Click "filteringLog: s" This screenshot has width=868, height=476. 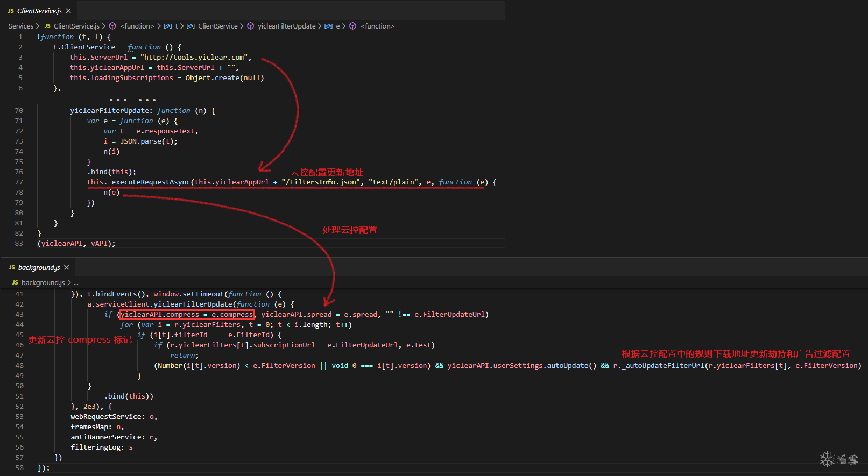102,447
